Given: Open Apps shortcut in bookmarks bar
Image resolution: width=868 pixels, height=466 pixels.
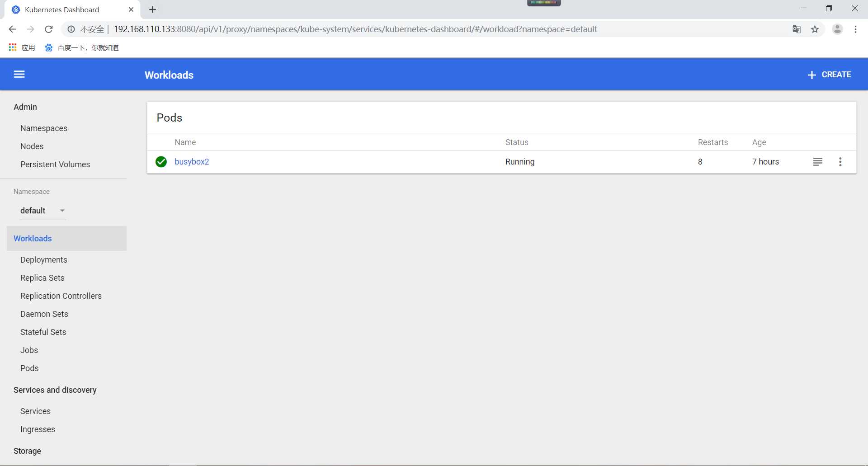Looking at the screenshot, I should 22,47.
